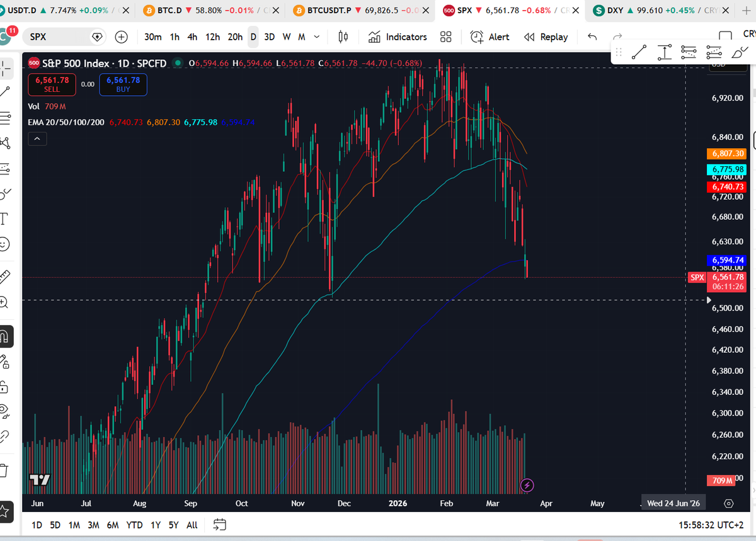Switch to the W weekly timeframe
This screenshot has height=541, width=756.
(287, 37)
